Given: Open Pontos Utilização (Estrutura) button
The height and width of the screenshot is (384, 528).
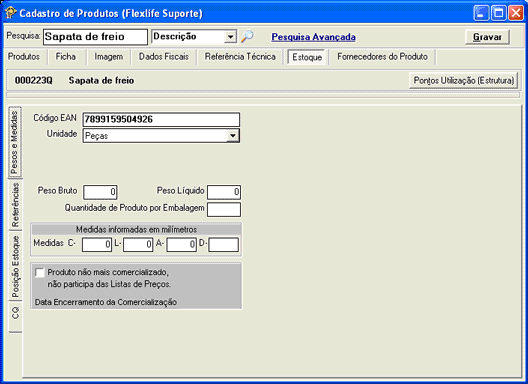Looking at the screenshot, I should (x=464, y=81).
